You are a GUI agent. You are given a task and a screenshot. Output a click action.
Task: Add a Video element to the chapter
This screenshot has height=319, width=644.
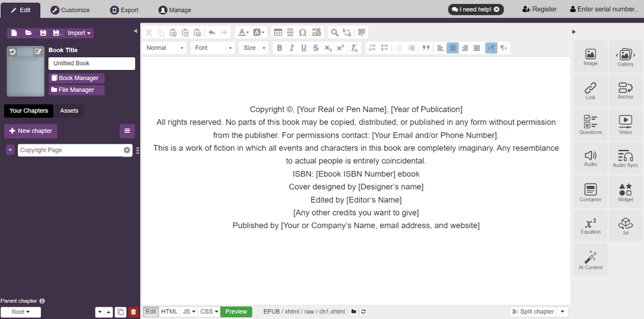(x=625, y=123)
